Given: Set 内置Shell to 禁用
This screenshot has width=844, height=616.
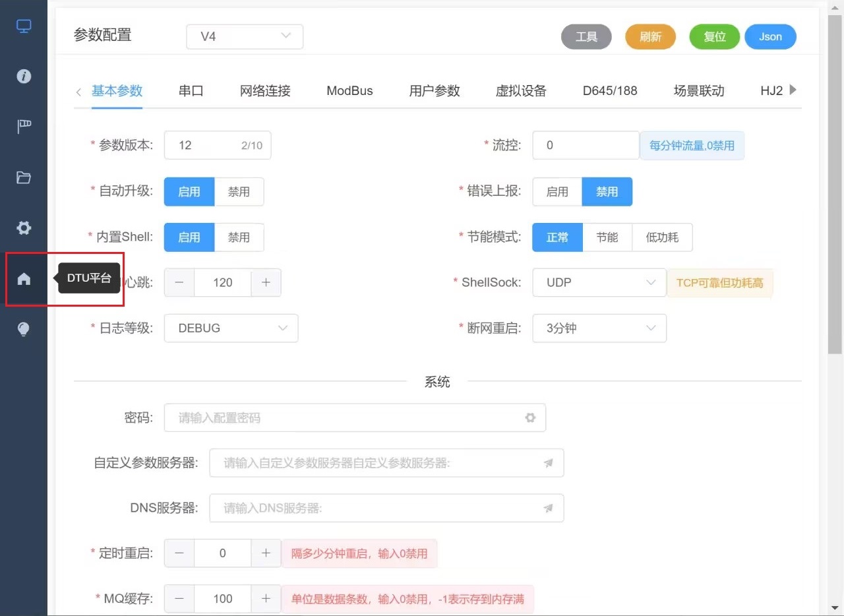Looking at the screenshot, I should click(x=239, y=237).
